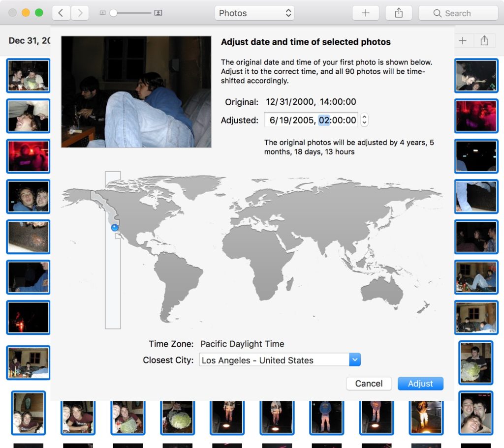Expand the Closest City dropdown
The width and height of the screenshot is (504, 448).
point(355,360)
